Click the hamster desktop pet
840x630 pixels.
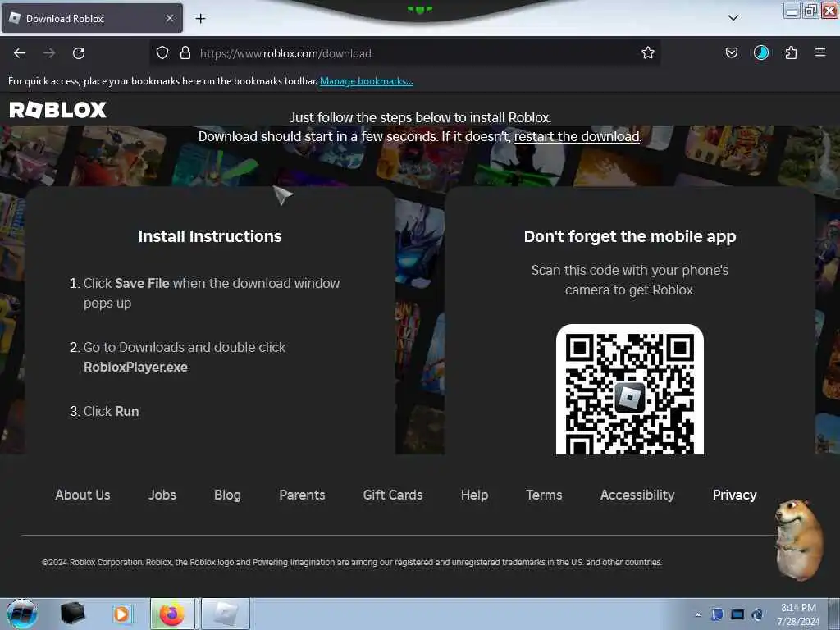(799, 540)
